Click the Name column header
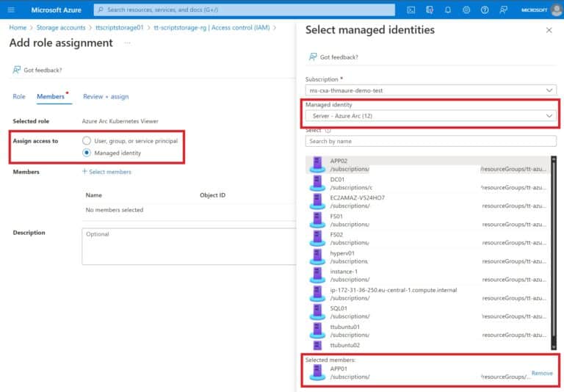 coord(93,195)
